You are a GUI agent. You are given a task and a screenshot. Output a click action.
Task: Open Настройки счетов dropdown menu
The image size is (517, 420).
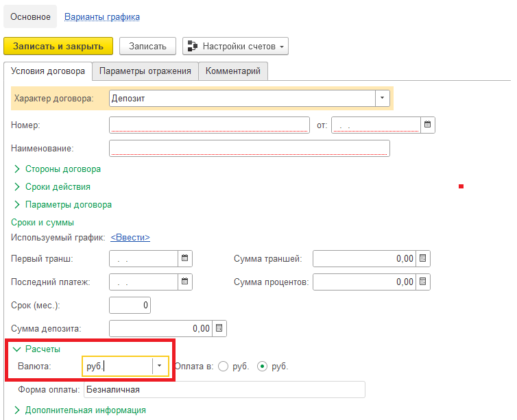coord(235,46)
